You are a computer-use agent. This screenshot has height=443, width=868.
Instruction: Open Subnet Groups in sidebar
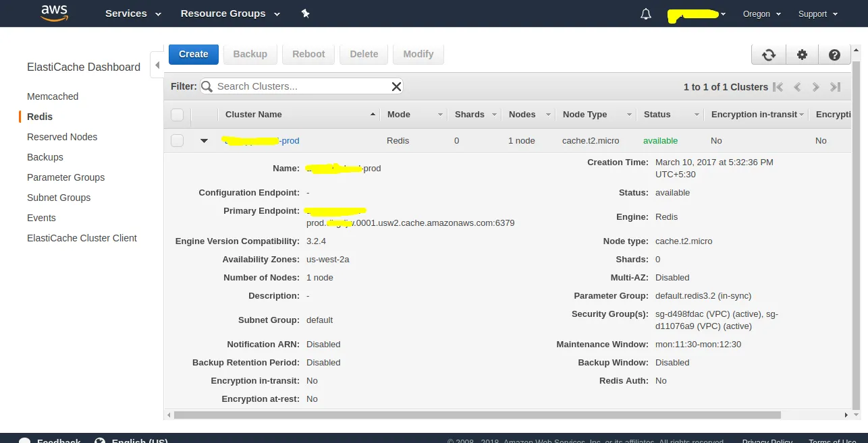coord(59,198)
